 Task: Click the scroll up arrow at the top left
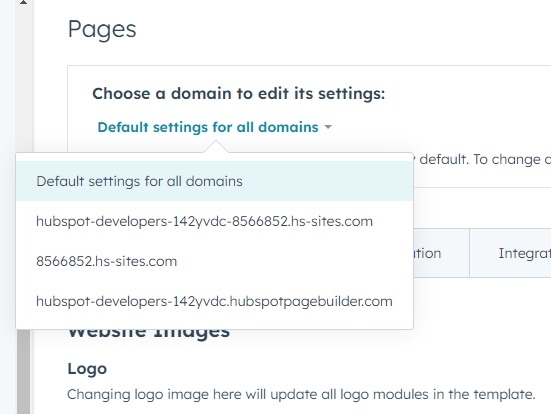click(x=23, y=2)
